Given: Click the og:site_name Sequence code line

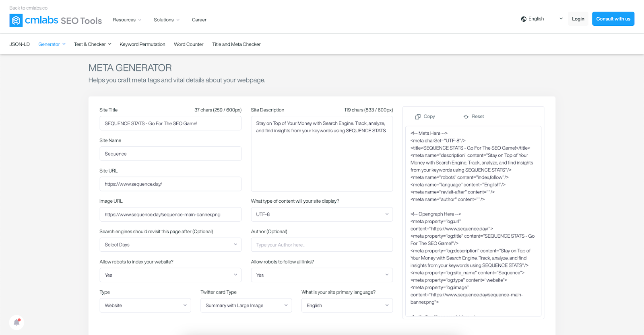Looking at the screenshot, I should 467,273.
